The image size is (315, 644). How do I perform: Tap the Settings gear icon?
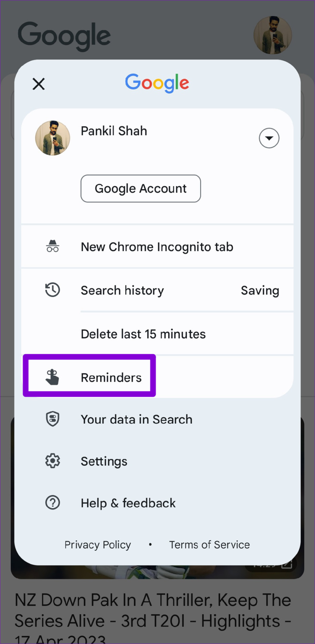tap(52, 461)
